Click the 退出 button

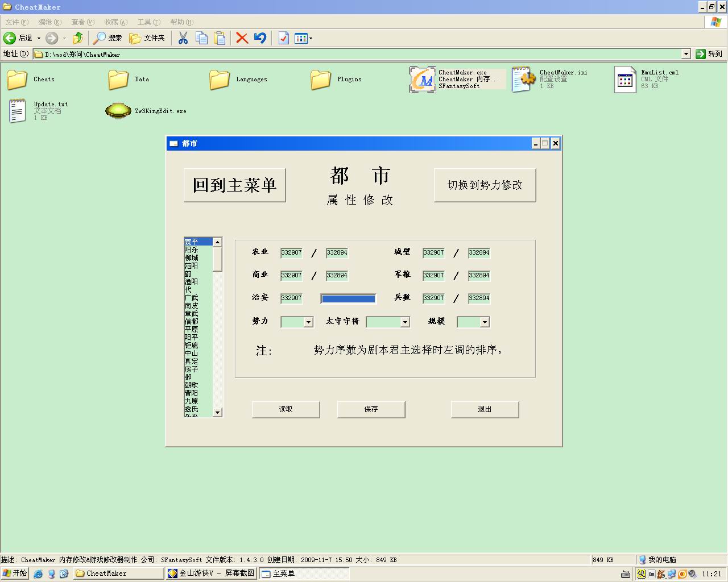click(485, 409)
